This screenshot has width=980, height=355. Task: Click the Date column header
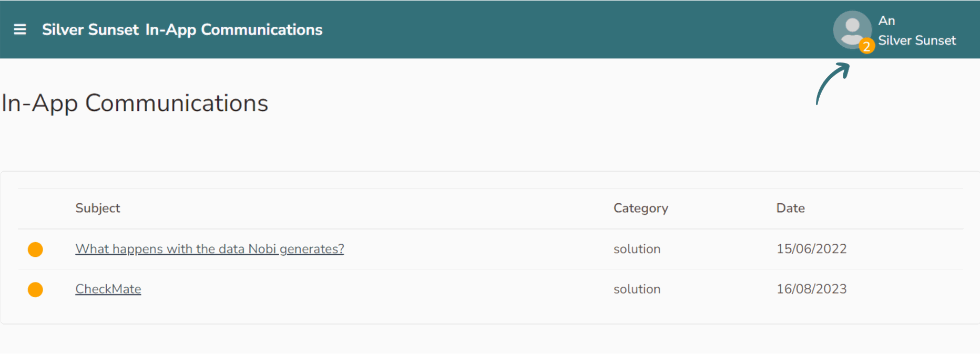[x=790, y=208]
